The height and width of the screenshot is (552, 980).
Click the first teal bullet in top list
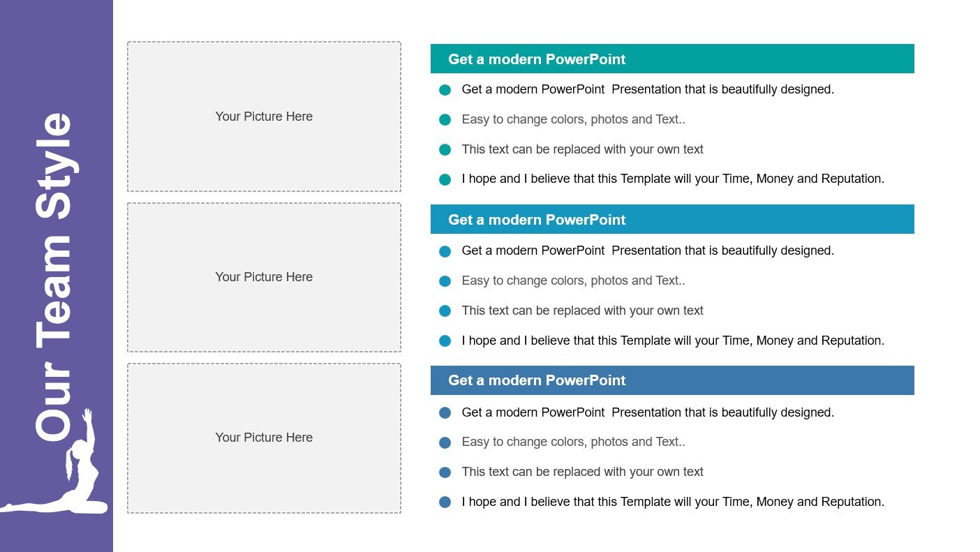point(445,90)
